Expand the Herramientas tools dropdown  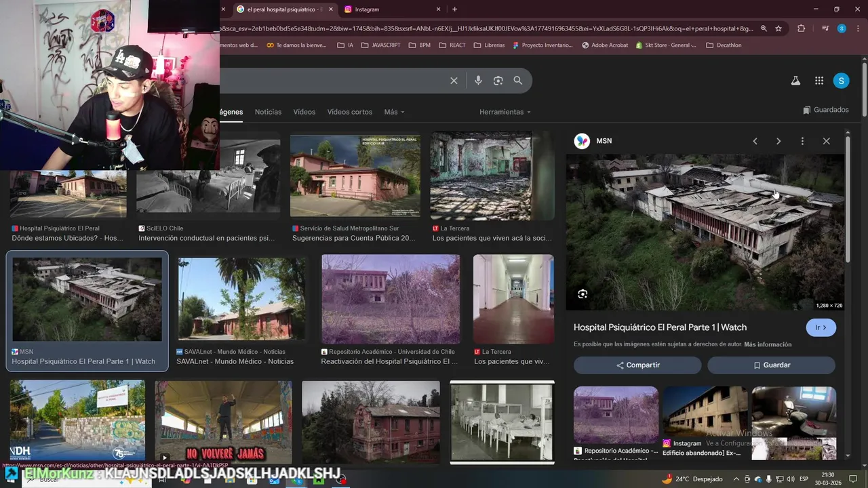click(505, 112)
